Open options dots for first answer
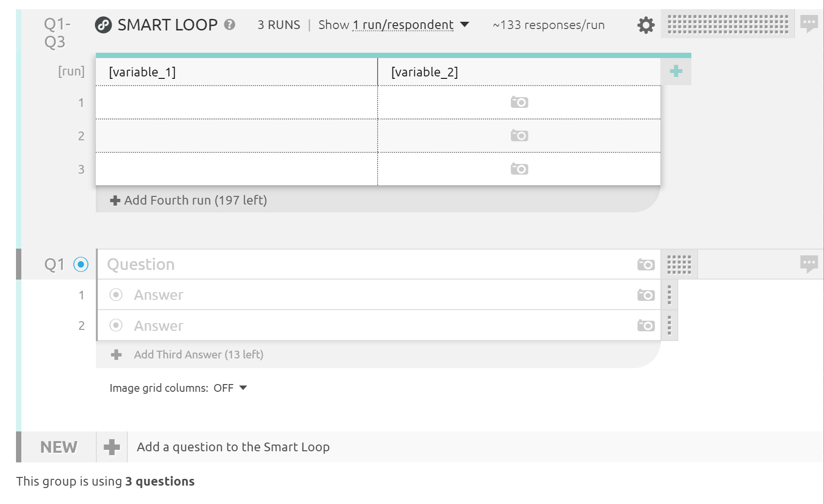Screen dimensions: 824x504 point(670,295)
